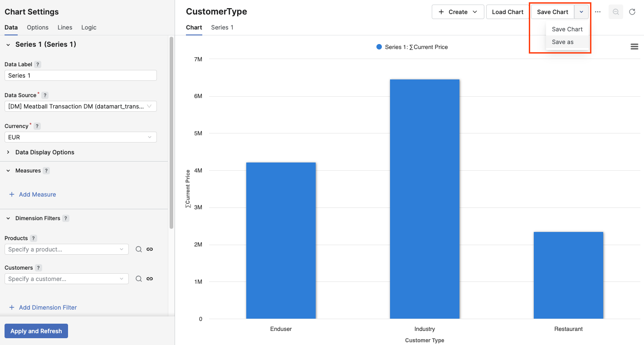
Task: Click the help icon next to Measures
Action: (x=46, y=171)
